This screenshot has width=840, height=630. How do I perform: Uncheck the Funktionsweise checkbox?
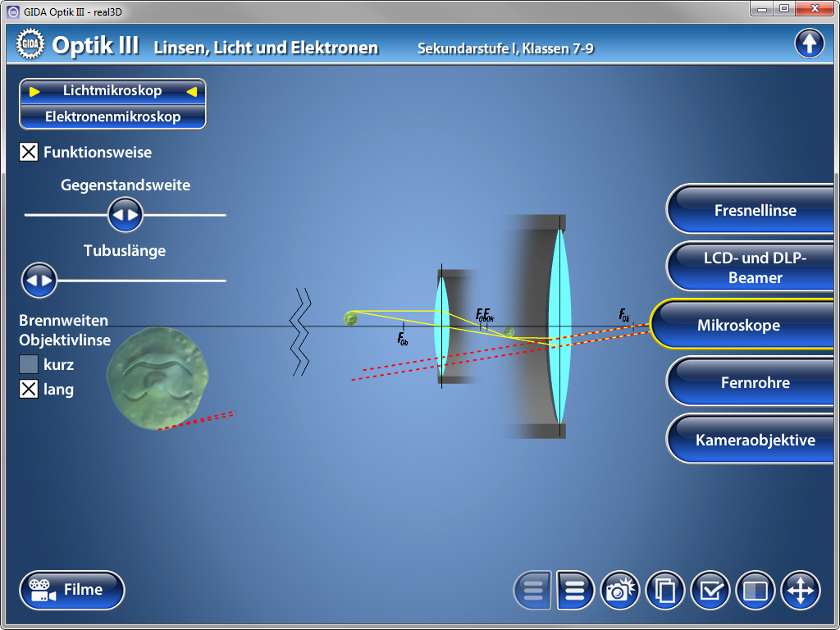pos(29,152)
